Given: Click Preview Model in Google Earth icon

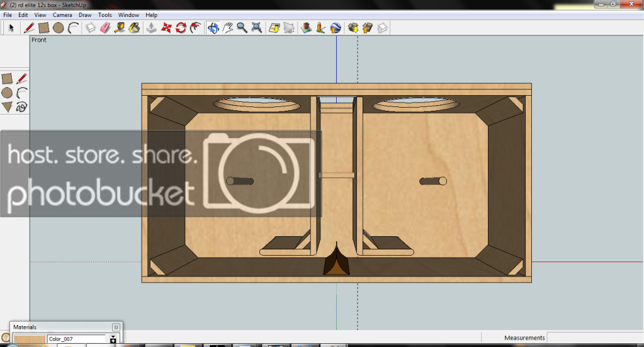Looking at the screenshot, I should (x=336, y=28).
